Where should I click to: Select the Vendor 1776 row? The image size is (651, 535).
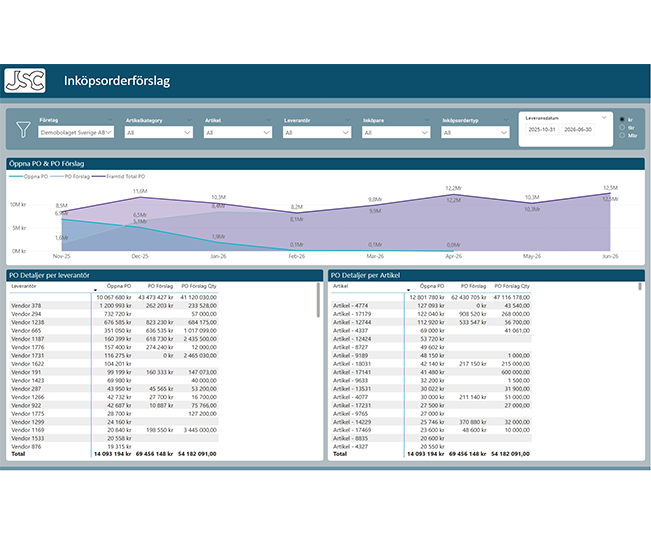pyautogui.click(x=114, y=347)
